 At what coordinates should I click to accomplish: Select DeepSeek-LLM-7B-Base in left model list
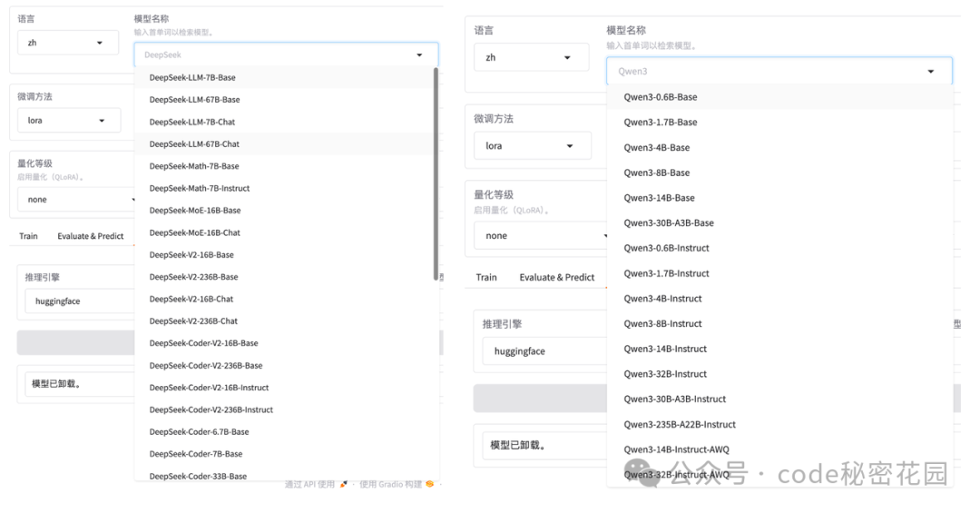point(284,77)
